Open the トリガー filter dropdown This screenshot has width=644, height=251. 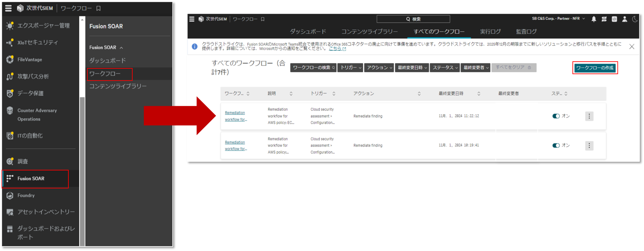click(x=350, y=68)
